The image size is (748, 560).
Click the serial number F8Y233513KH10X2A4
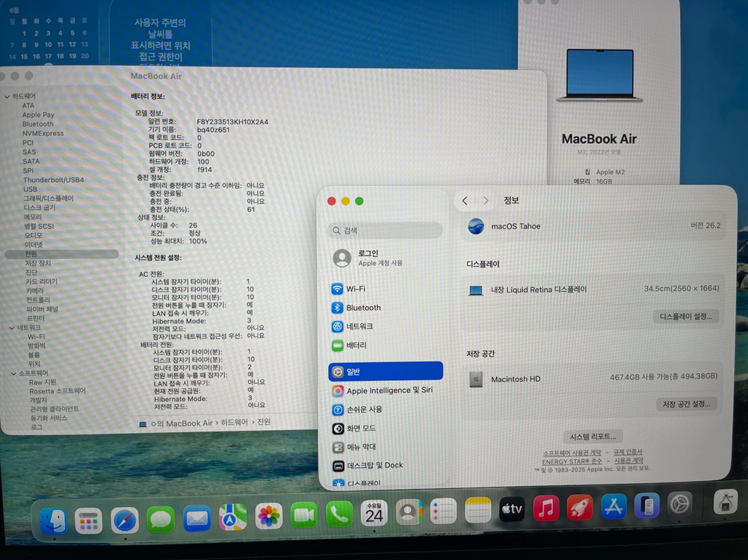pos(232,122)
